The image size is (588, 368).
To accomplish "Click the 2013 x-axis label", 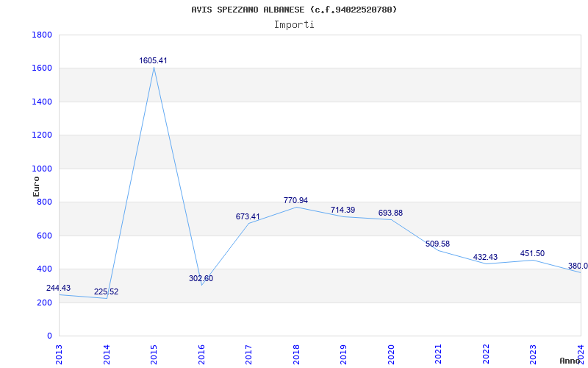I will (x=60, y=354).
